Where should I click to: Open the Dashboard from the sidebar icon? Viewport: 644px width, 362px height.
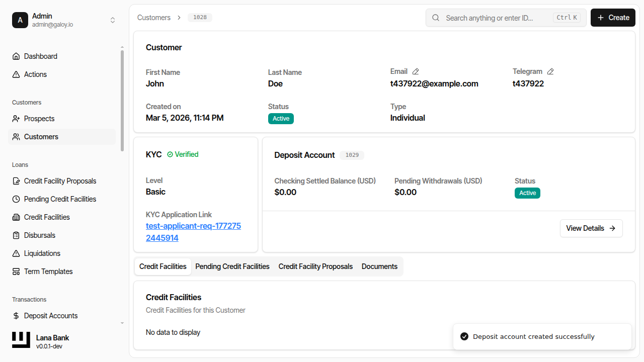[x=16, y=56]
